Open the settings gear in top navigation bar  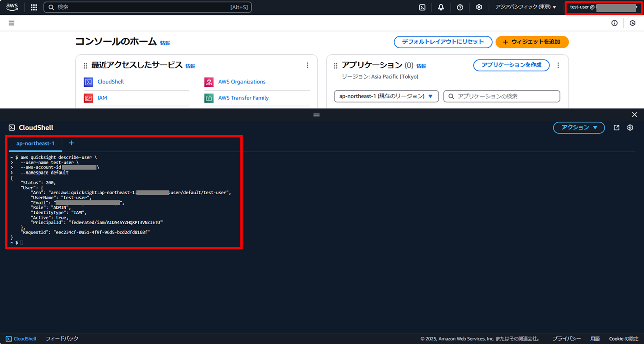pyautogui.click(x=479, y=7)
